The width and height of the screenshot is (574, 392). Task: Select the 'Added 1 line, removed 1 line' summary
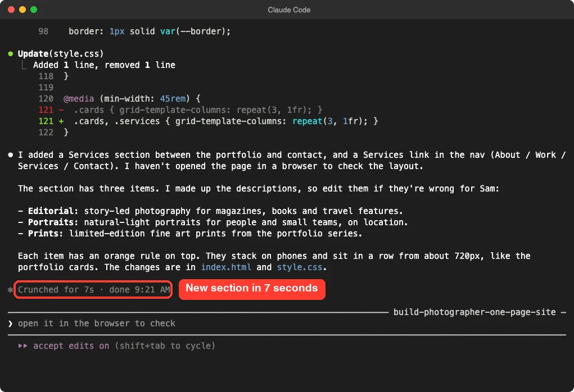tap(104, 65)
